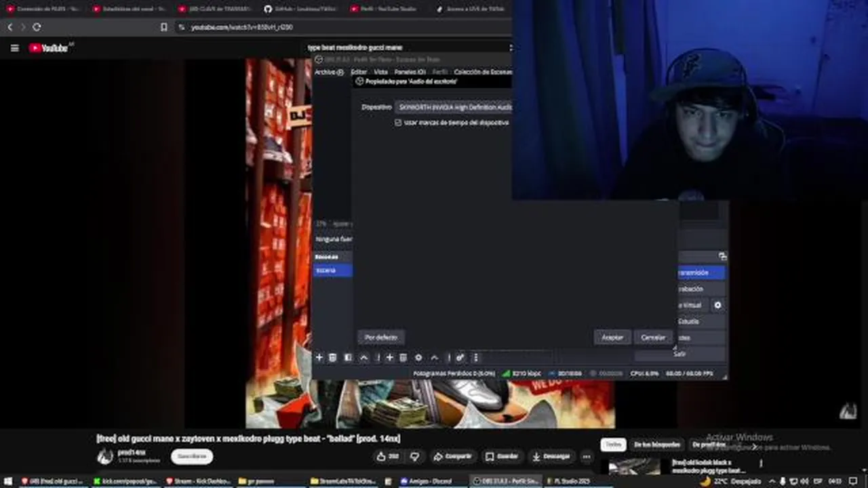Open Windows Start menu
Screen dimensions: 868x488
pos(9,481)
